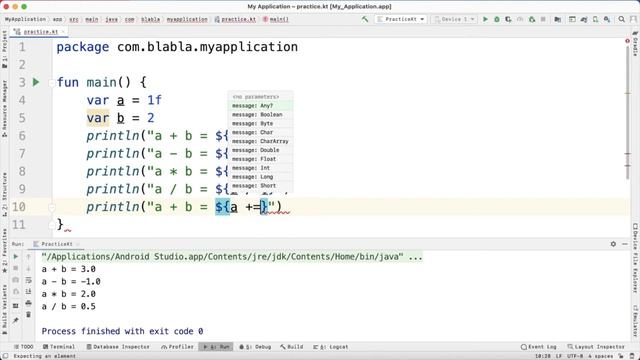Start debugging with the bug icon
This screenshot has width=640, height=360.
(x=497, y=19)
